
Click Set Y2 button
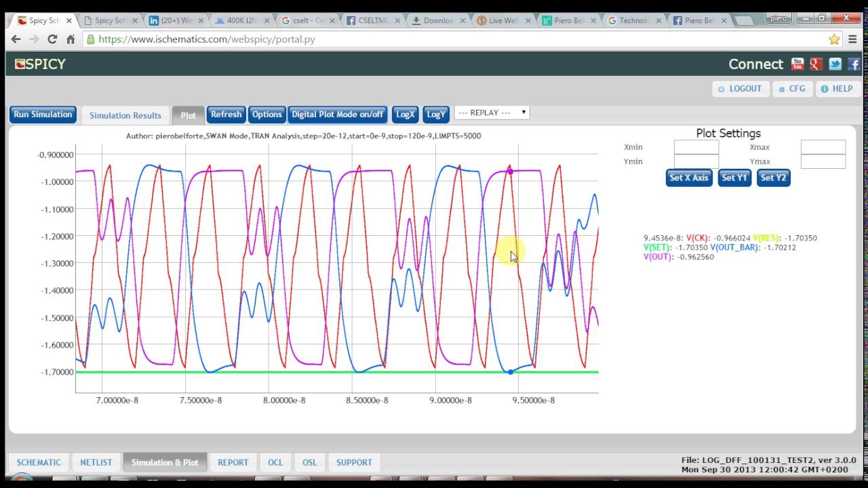(x=774, y=178)
